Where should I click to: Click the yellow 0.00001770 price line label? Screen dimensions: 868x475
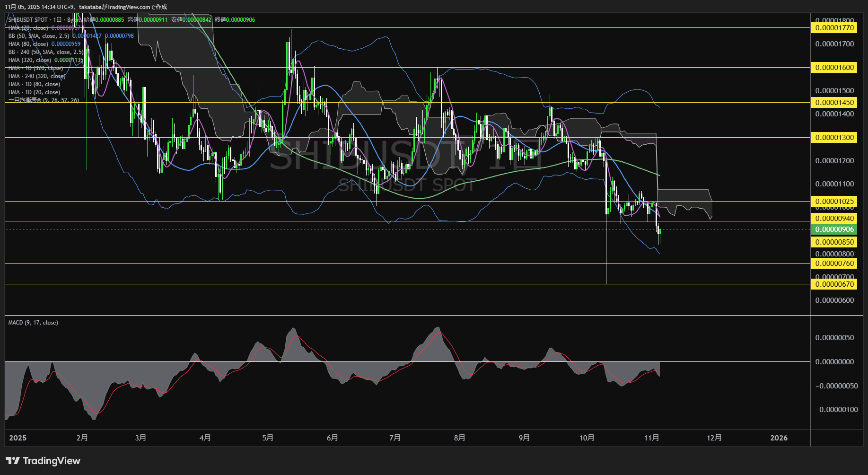834,28
